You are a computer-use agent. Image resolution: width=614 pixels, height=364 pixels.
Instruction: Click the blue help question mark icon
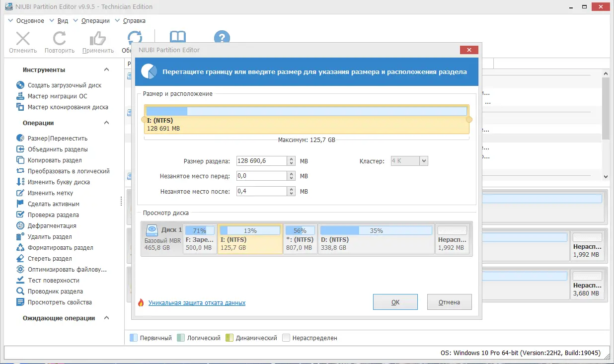pyautogui.click(x=222, y=38)
